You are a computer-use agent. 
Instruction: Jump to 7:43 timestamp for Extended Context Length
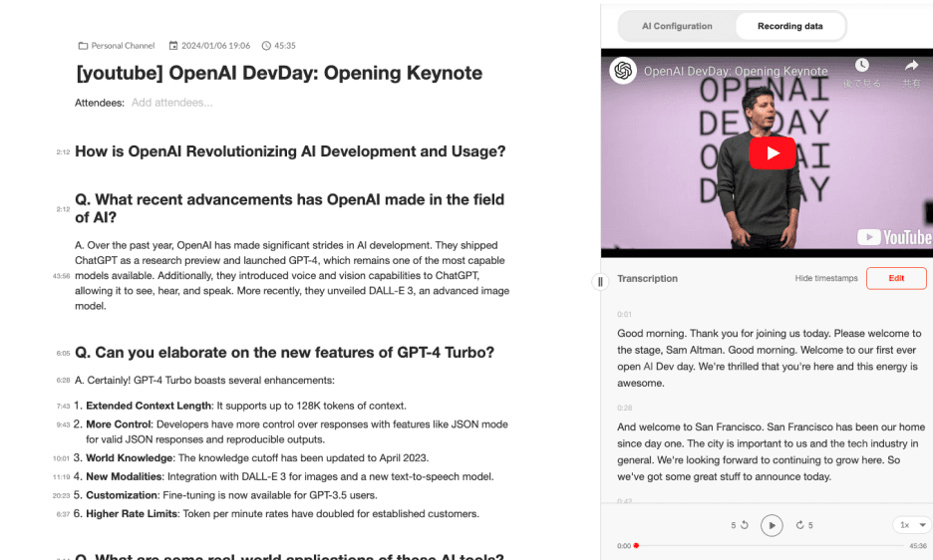pyautogui.click(x=63, y=407)
